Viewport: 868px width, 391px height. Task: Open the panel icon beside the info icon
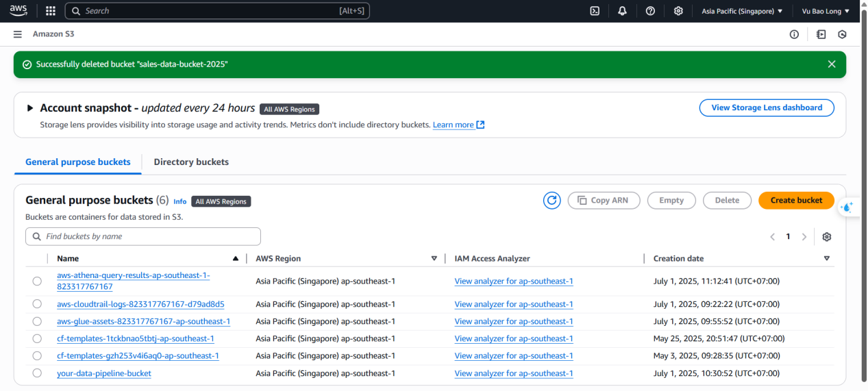(x=821, y=34)
